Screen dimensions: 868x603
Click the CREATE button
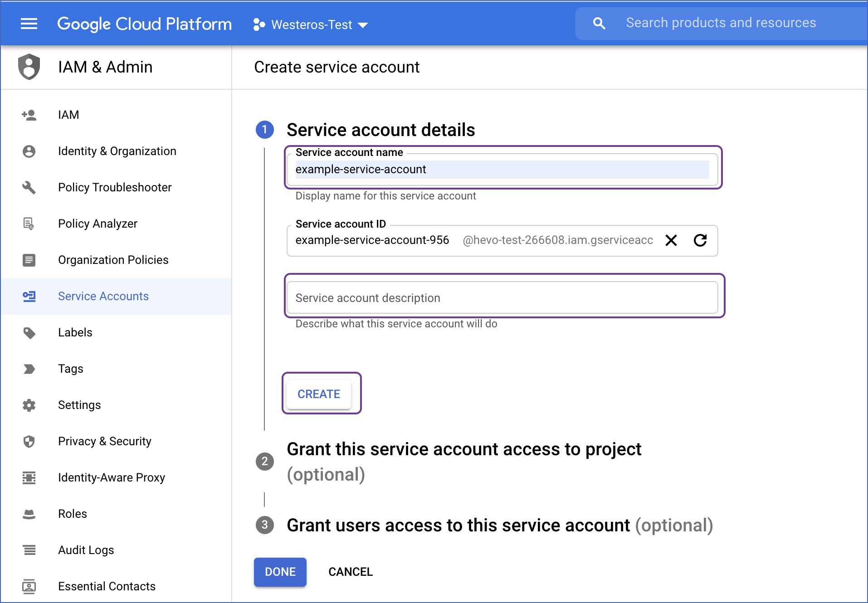point(319,394)
